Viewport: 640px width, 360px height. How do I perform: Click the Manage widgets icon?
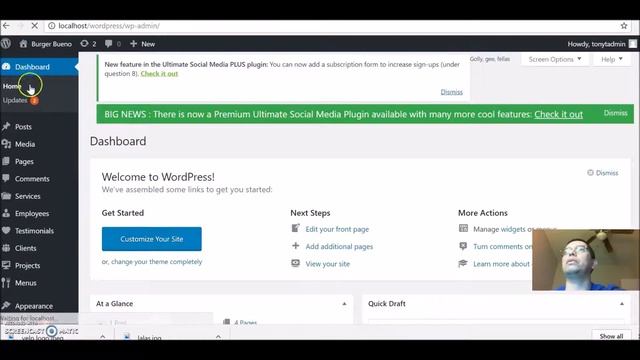pyautogui.click(x=463, y=229)
